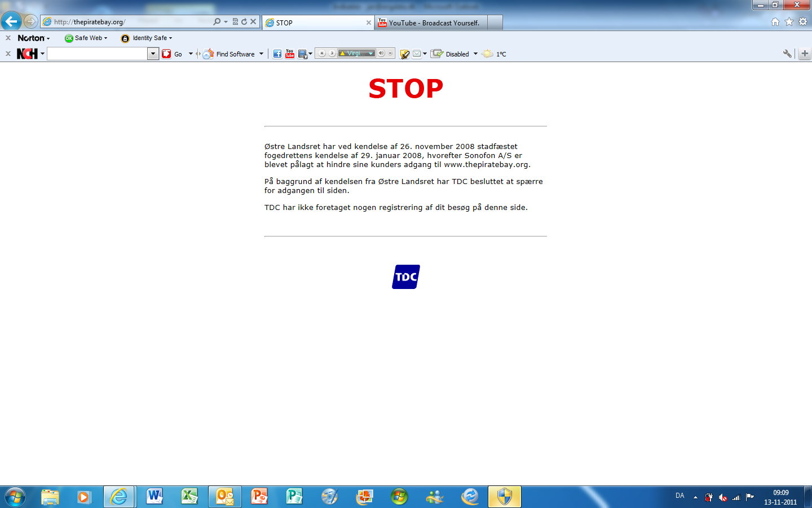Click the weather sun icon showing 1°C

pyautogui.click(x=487, y=54)
